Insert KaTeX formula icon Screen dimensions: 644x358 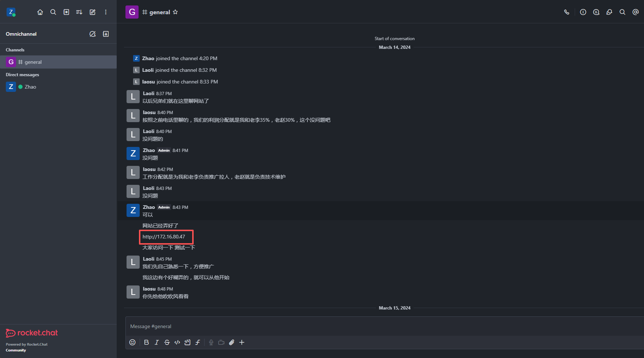click(198, 342)
